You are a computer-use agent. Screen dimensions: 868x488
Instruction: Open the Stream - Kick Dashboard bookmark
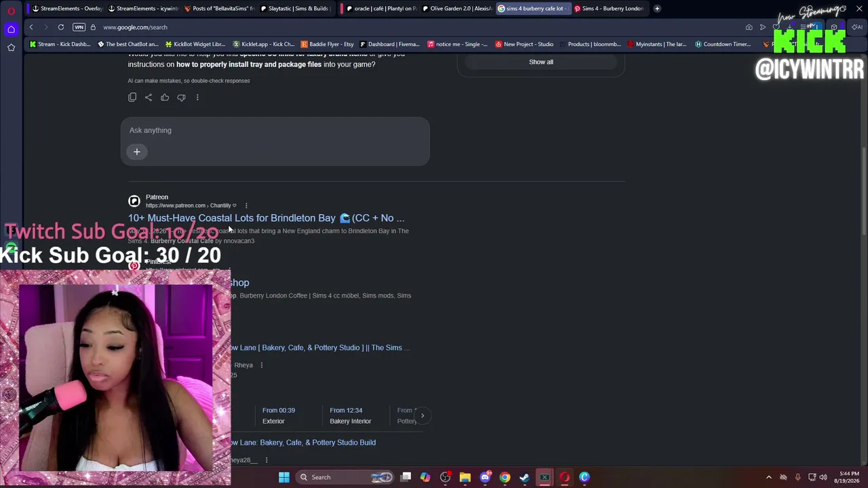[x=60, y=44]
